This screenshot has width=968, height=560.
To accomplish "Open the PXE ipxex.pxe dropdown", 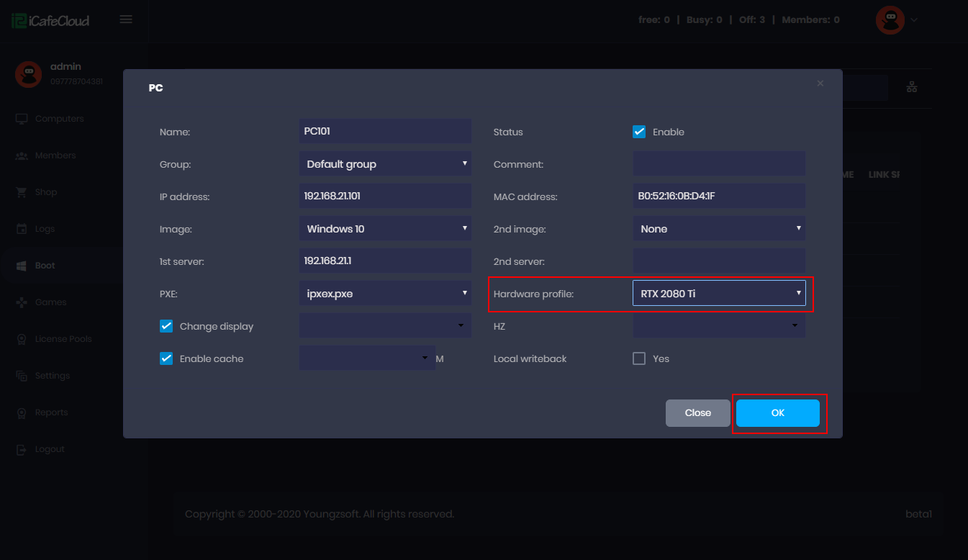I will [x=384, y=294].
